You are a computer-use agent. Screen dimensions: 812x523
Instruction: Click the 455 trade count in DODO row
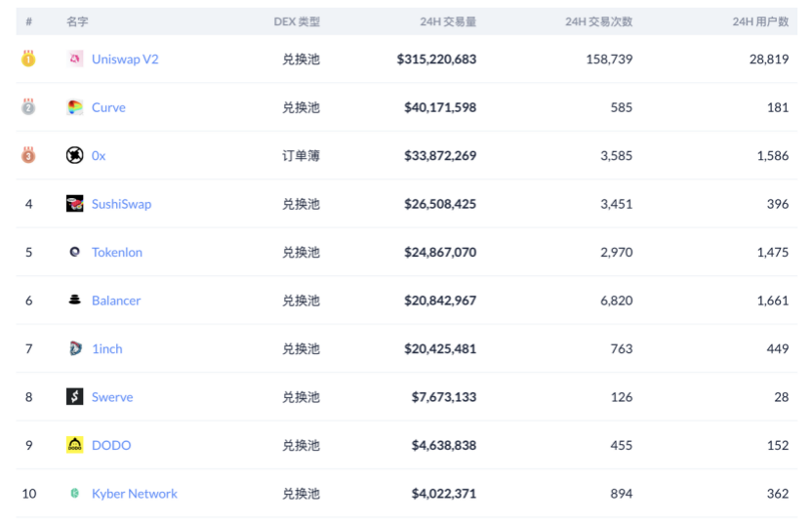pyautogui.click(x=622, y=445)
